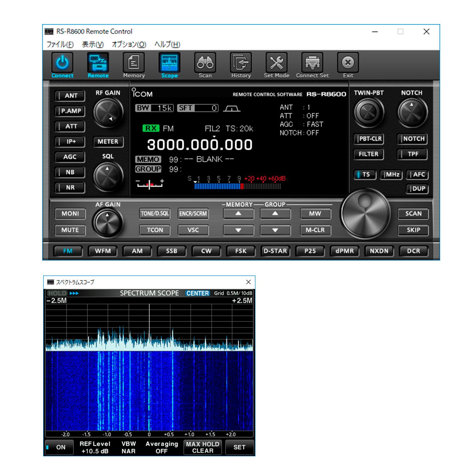Select dPMR mode
Viewport: 476px width, 476px height.
pos(344,251)
